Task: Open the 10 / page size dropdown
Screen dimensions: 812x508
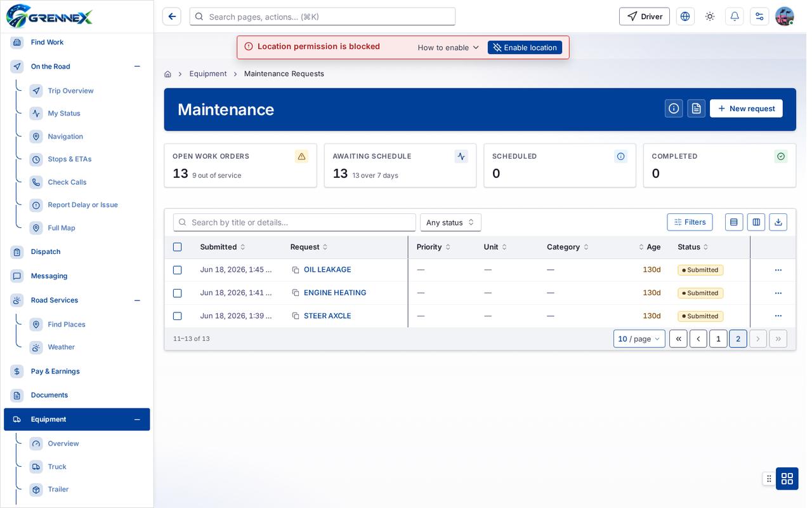Action: point(639,339)
